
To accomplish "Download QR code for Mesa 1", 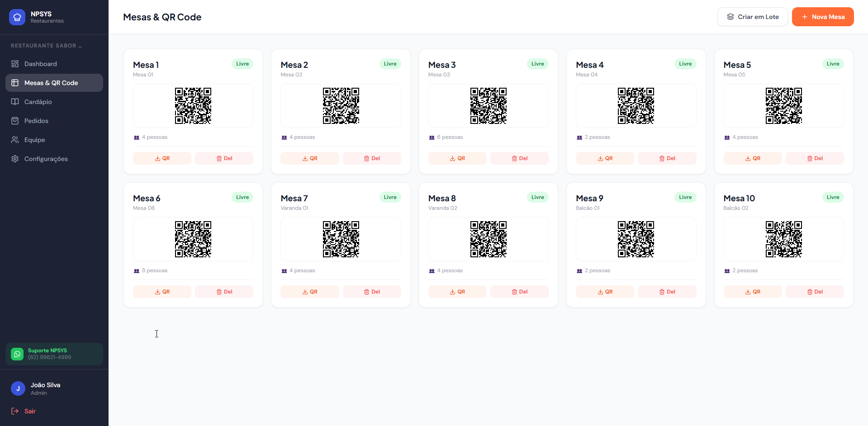I will click(162, 158).
